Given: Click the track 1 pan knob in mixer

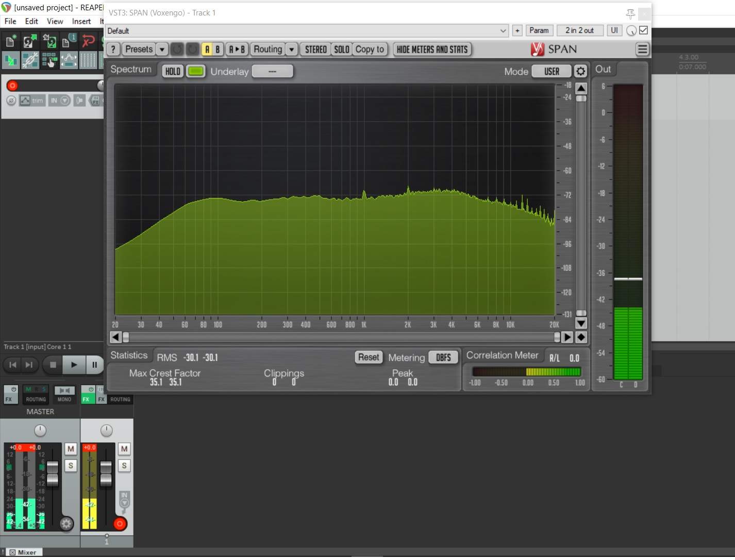Looking at the screenshot, I should [x=106, y=431].
